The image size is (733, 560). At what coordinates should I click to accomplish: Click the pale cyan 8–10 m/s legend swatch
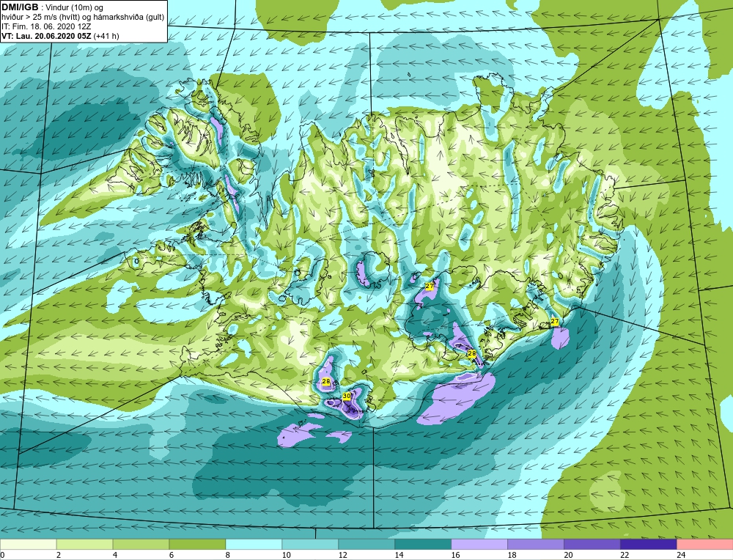tap(254, 544)
